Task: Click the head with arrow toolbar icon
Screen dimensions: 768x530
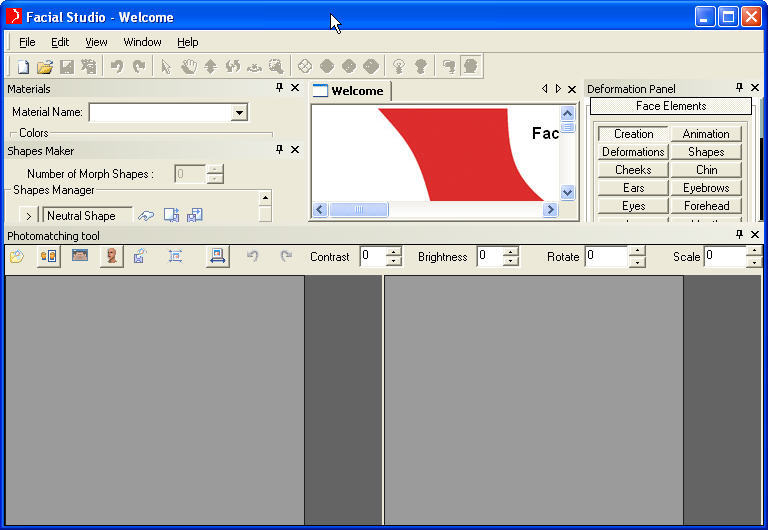Action: coord(448,66)
